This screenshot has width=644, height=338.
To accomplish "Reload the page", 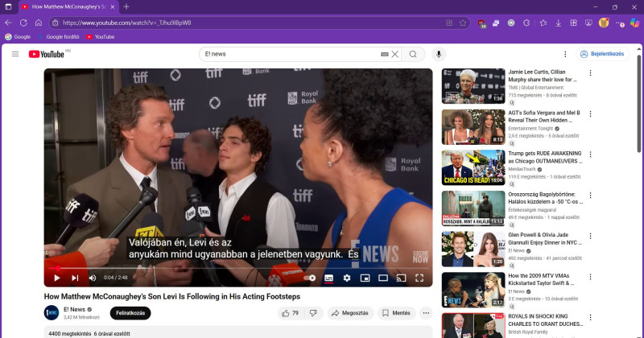I will click(x=23, y=23).
